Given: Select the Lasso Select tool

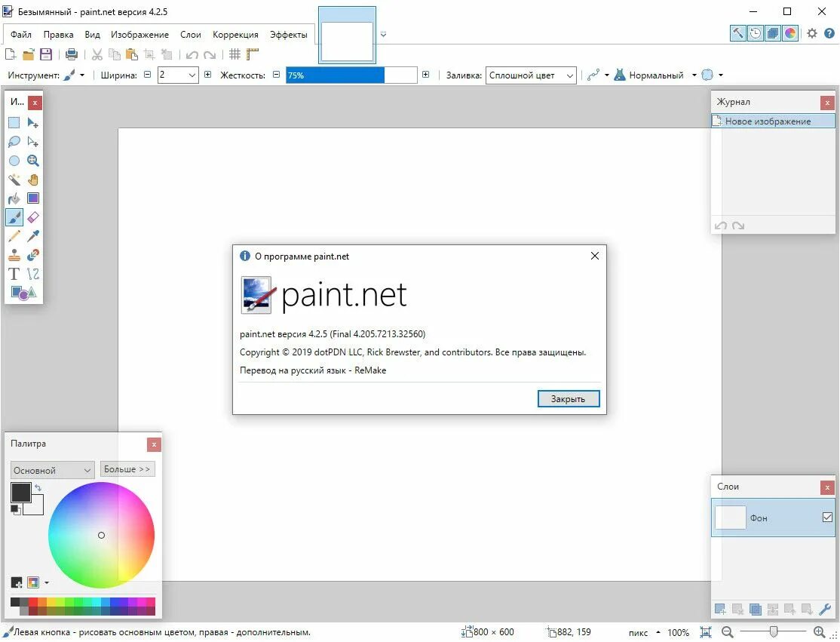Looking at the screenshot, I should 14,142.
